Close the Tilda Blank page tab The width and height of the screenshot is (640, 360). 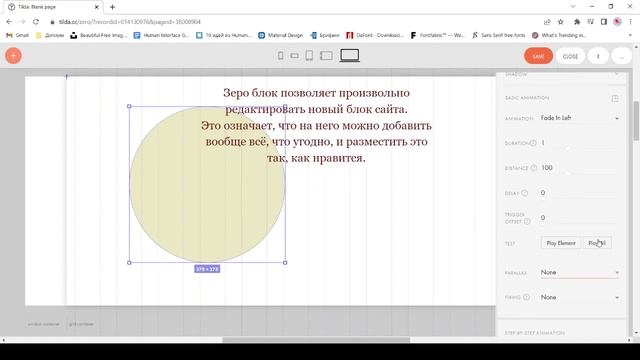point(97,7)
